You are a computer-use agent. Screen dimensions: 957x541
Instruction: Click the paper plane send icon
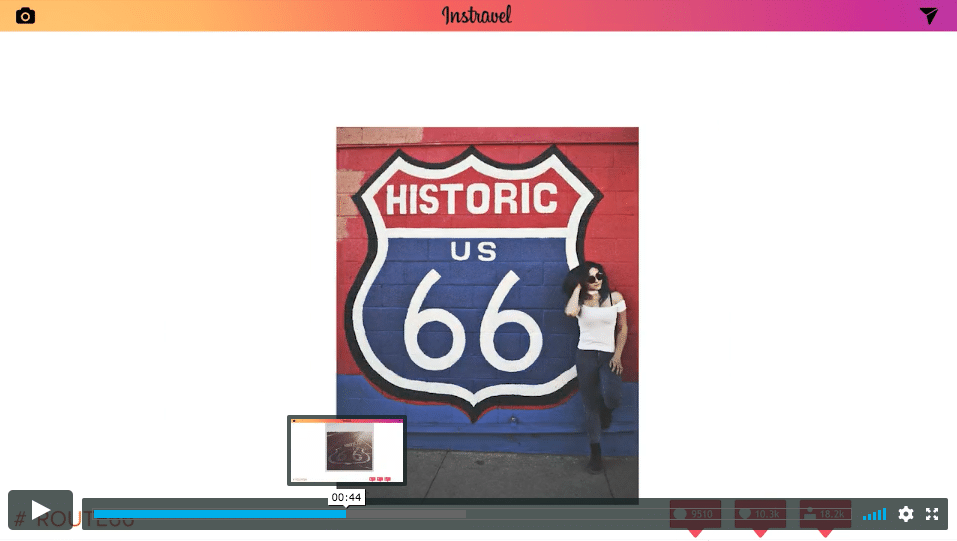click(929, 15)
